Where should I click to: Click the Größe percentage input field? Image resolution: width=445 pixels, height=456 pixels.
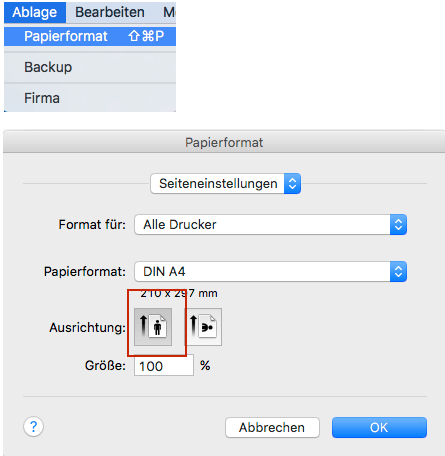[164, 366]
